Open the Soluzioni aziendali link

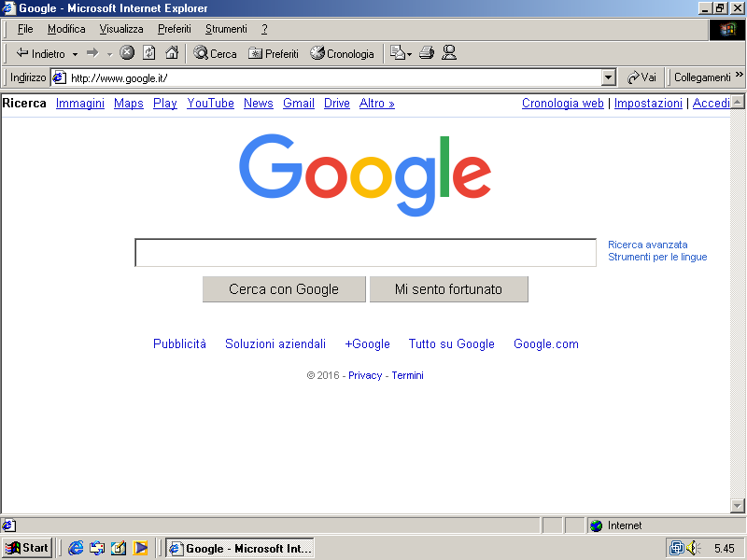[275, 343]
